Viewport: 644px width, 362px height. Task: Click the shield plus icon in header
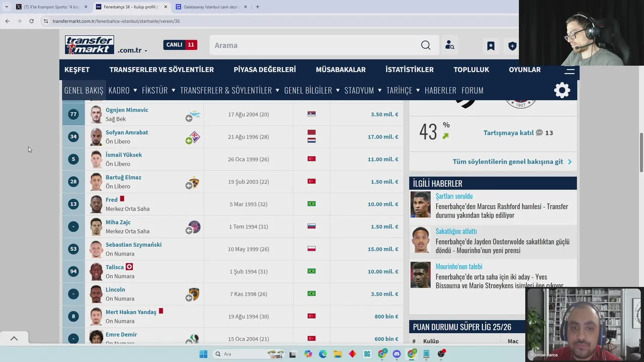coord(512,46)
